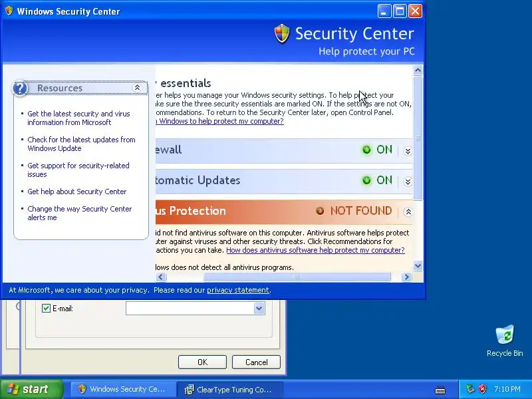The image size is (532, 399).
Task: Open How does antivirus software help link
Action: pyautogui.click(x=315, y=250)
